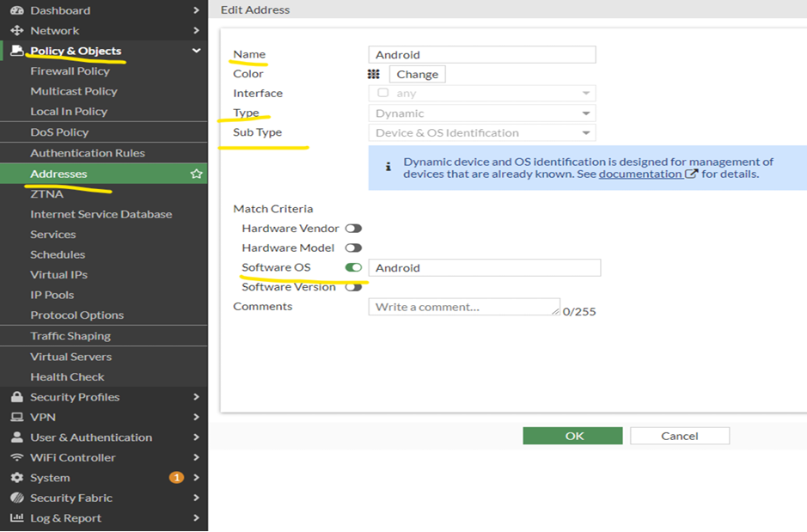Open Virtual IPs page
Image resolution: width=807 pixels, height=532 pixels.
[58, 274]
